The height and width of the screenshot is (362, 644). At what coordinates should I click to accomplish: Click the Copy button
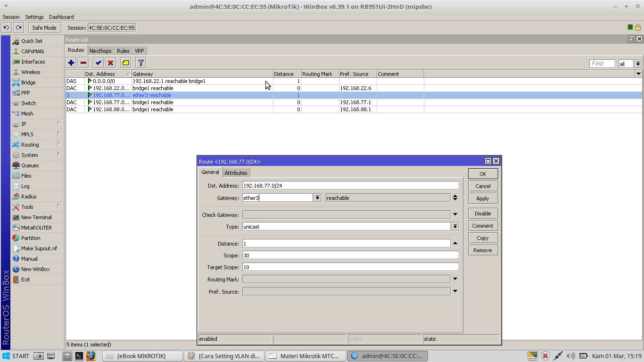coord(483,238)
